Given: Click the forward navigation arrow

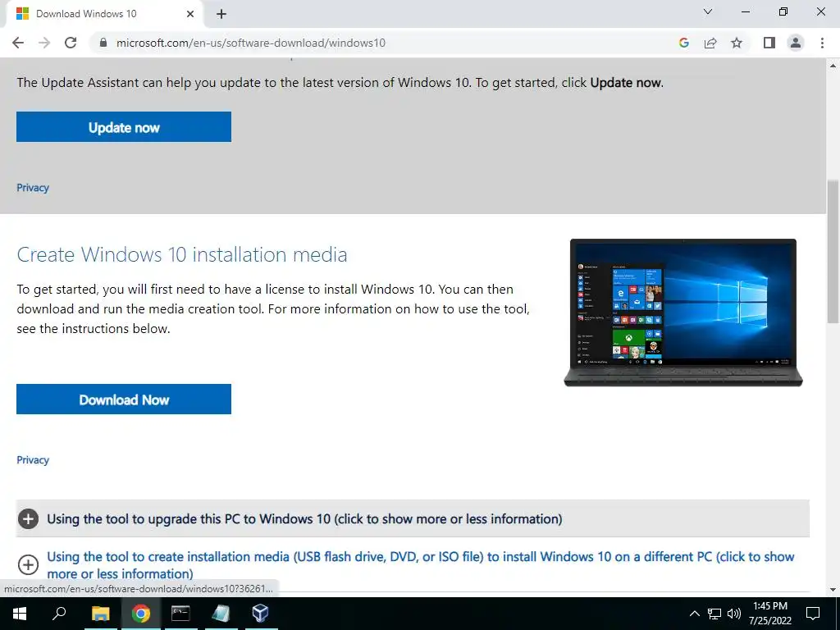Looking at the screenshot, I should [x=44, y=43].
